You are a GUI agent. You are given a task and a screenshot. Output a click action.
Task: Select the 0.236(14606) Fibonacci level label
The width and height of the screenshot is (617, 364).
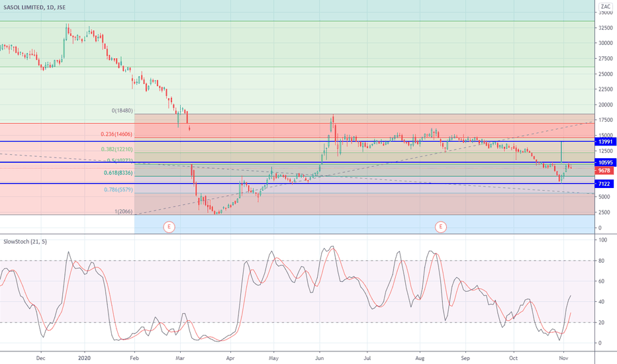117,134
